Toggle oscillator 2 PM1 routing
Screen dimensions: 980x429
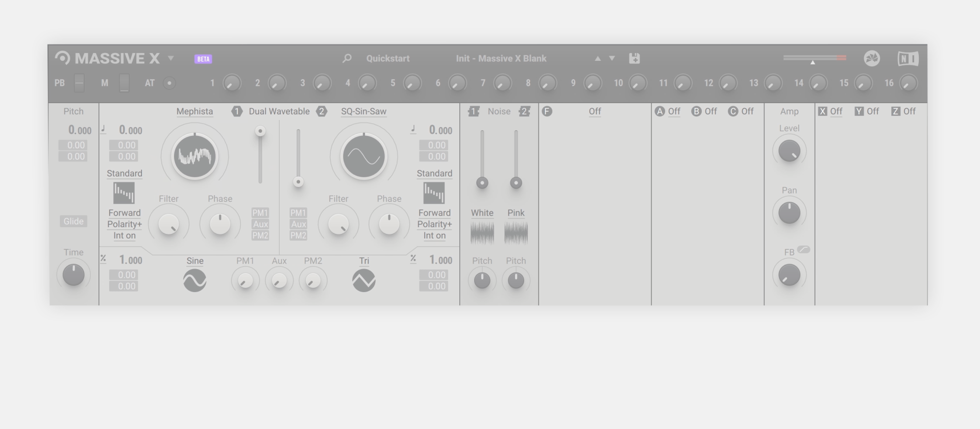click(298, 213)
